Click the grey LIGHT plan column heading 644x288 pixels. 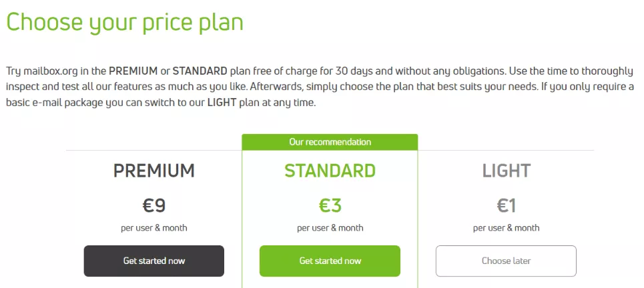click(506, 171)
